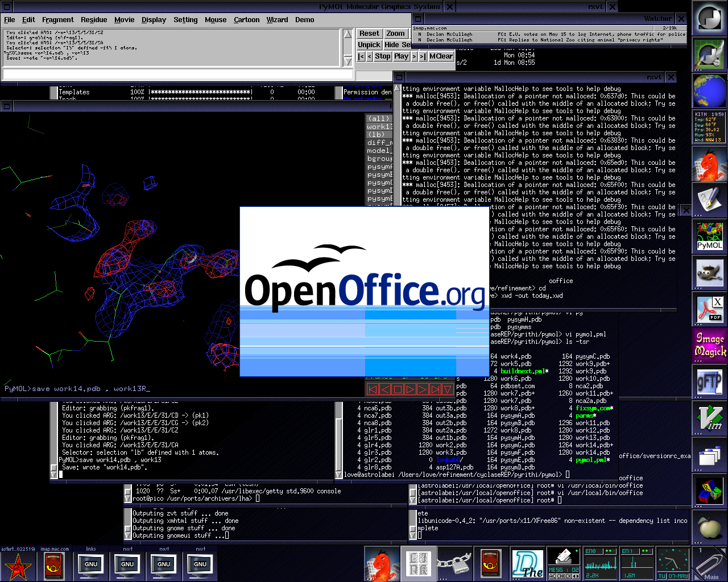Click the 'D The' taskbar icon

point(527,564)
